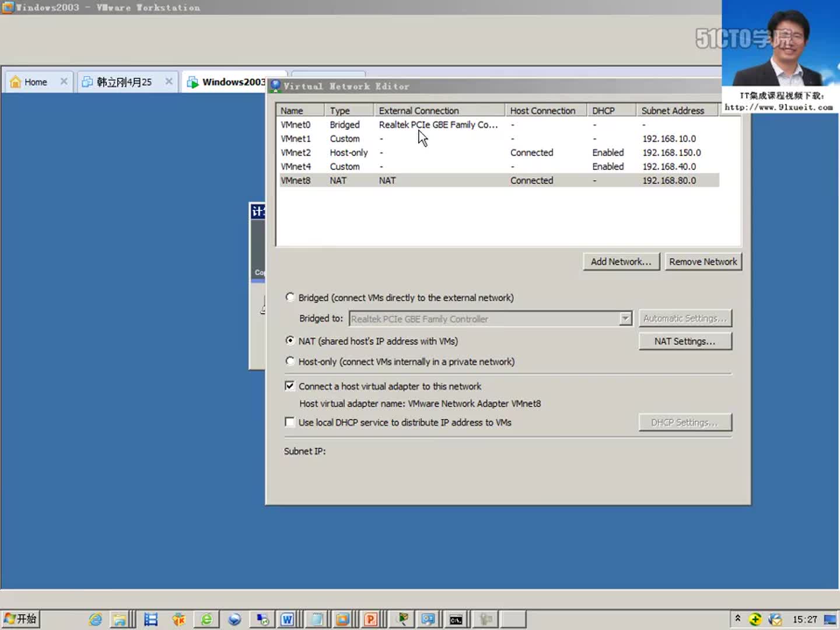
Task: Click the green plus tray icon
Action: pyautogui.click(x=755, y=619)
